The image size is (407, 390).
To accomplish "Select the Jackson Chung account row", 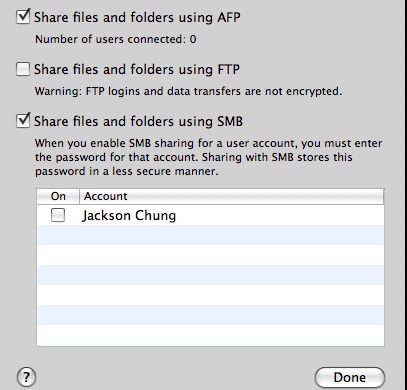I will tap(210, 215).
